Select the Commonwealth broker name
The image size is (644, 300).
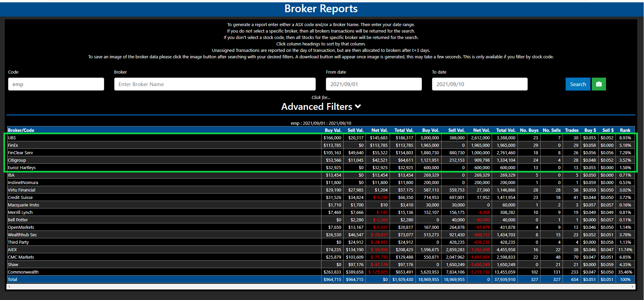23,272
